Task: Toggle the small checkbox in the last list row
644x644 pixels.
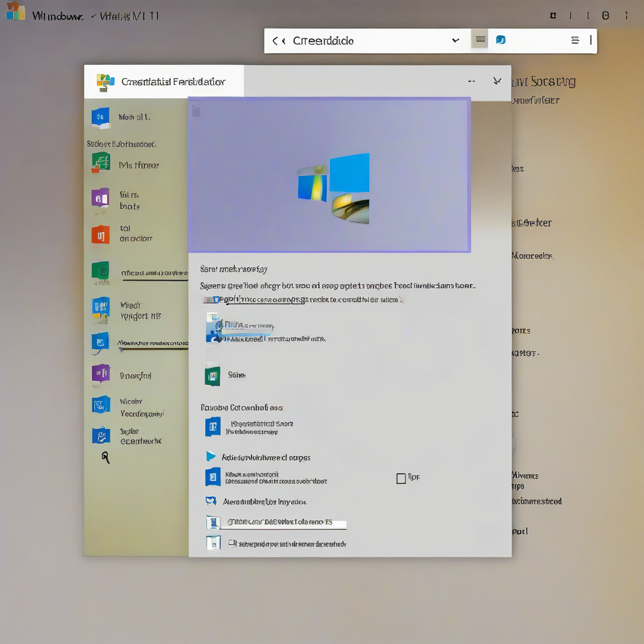Action: pyautogui.click(x=232, y=542)
